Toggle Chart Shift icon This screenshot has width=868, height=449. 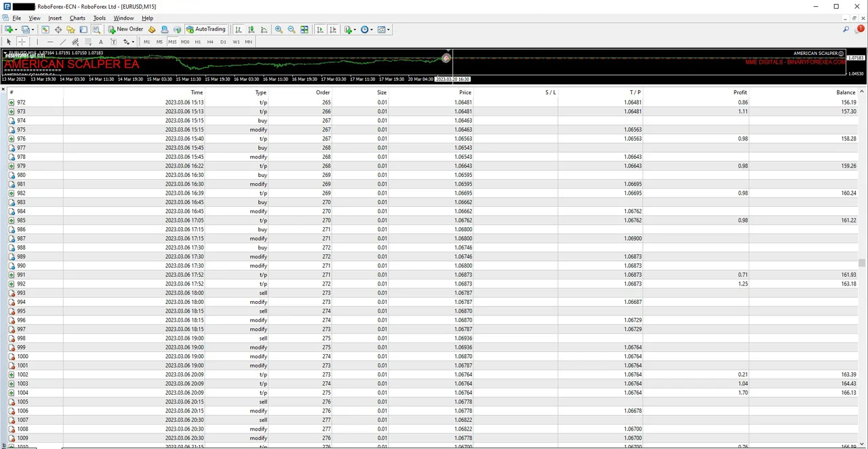pyautogui.click(x=333, y=29)
